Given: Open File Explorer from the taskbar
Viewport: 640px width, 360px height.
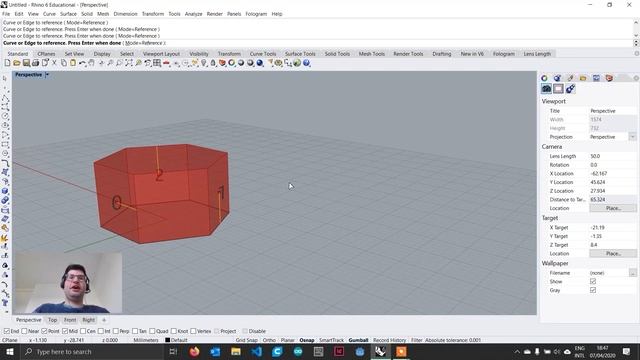Looking at the screenshot, I should tap(236, 351).
